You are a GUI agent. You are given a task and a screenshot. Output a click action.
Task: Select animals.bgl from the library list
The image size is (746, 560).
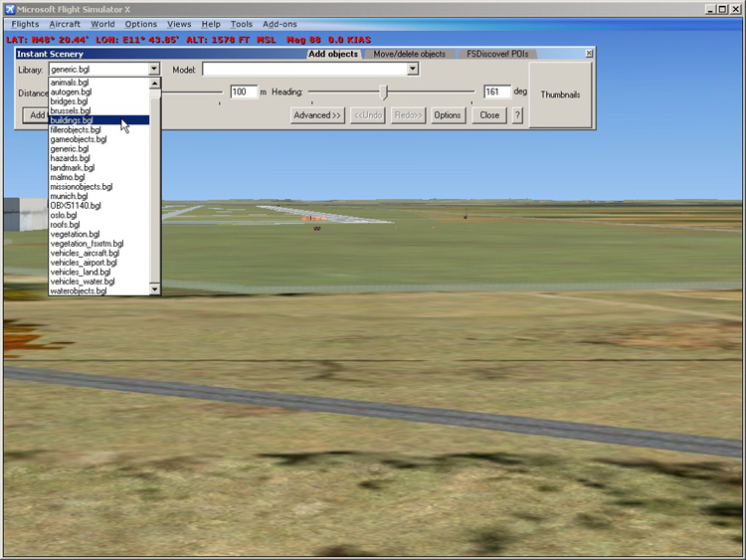[98, 83]
